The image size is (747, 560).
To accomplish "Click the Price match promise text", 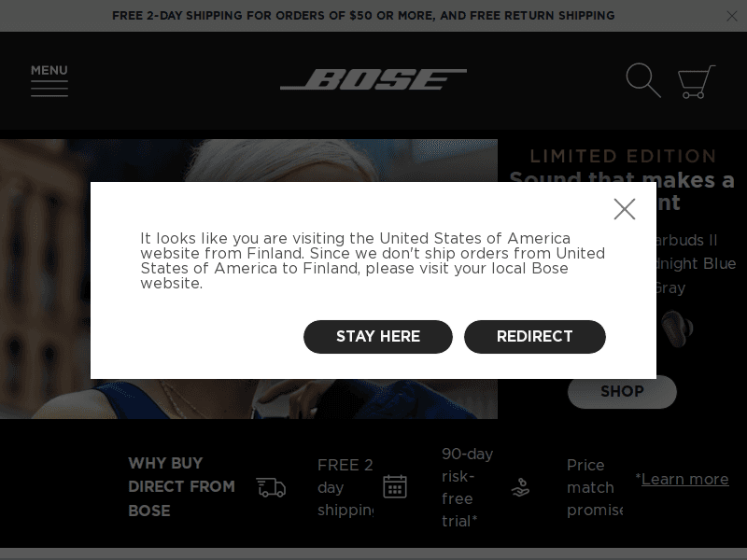I will click(x=594, y=487).
